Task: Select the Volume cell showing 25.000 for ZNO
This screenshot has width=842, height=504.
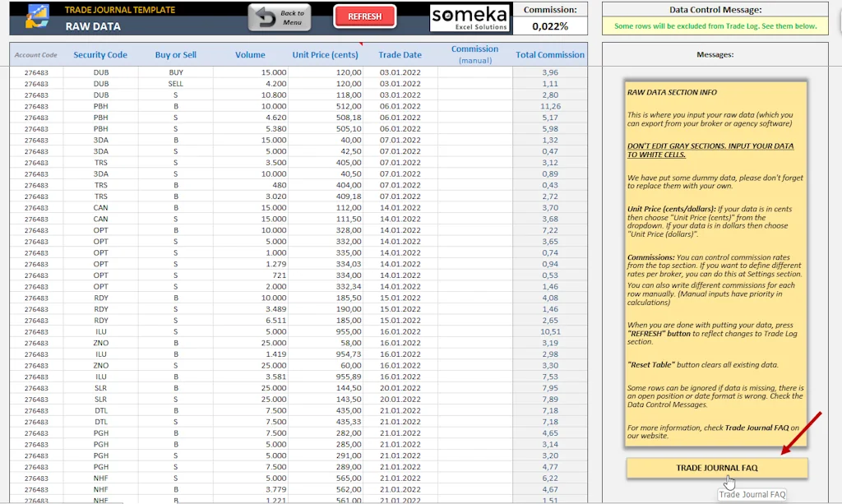Action: (x=250, y=343)
